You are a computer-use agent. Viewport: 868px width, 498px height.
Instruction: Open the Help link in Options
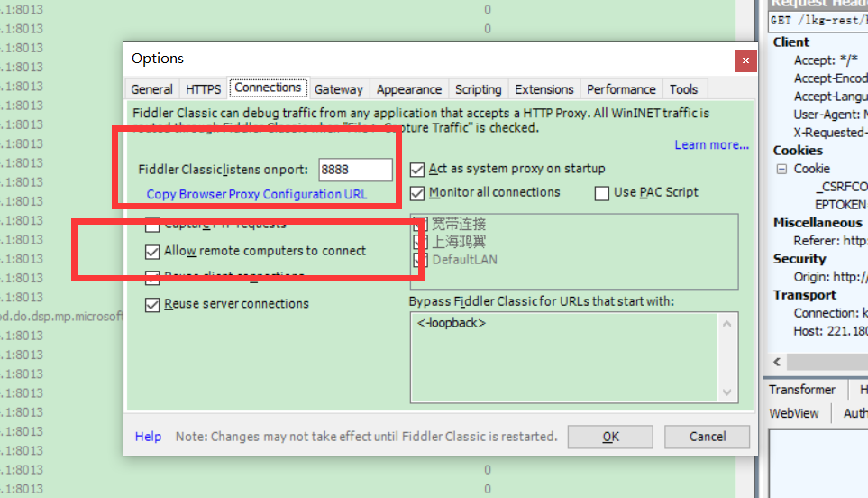(148, 437)
